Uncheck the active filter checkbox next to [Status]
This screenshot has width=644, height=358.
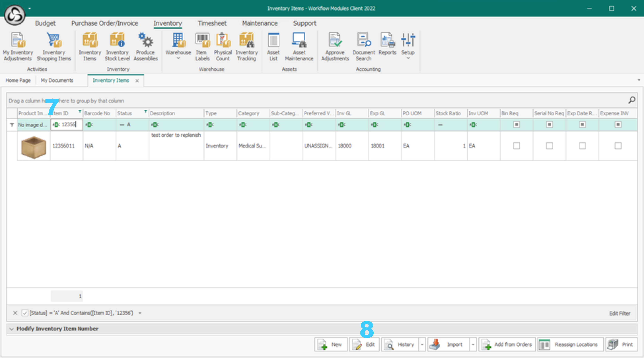[x=25, y=313]
